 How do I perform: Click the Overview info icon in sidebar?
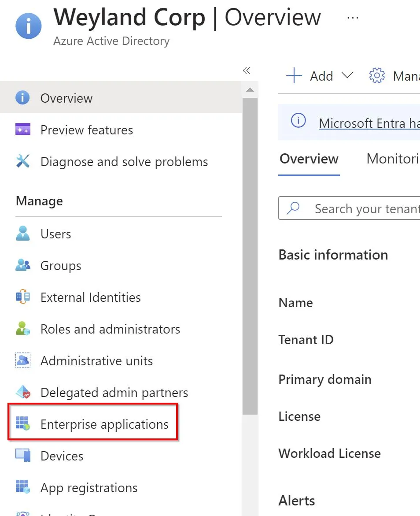click(x=23, y=98)
